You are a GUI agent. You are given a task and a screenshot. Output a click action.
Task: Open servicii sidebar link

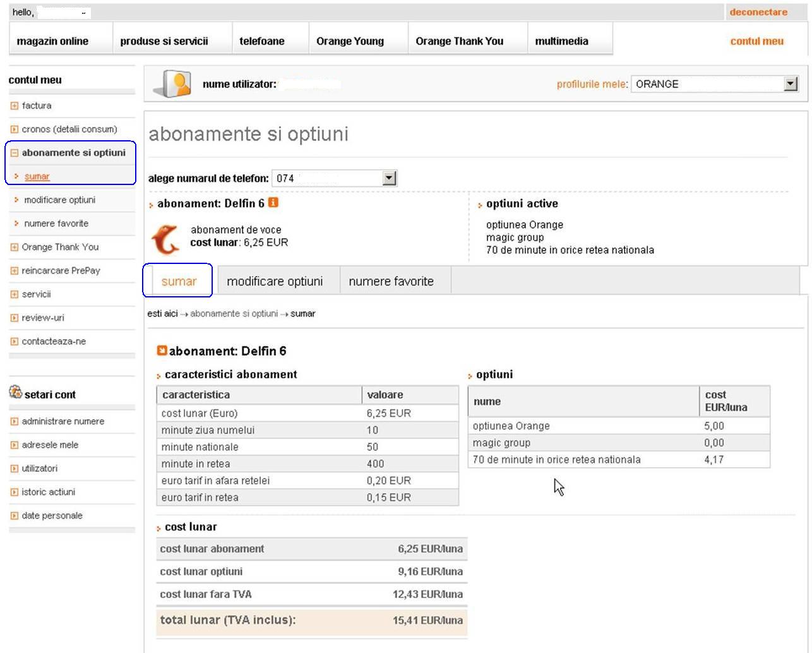pos(36,294)
